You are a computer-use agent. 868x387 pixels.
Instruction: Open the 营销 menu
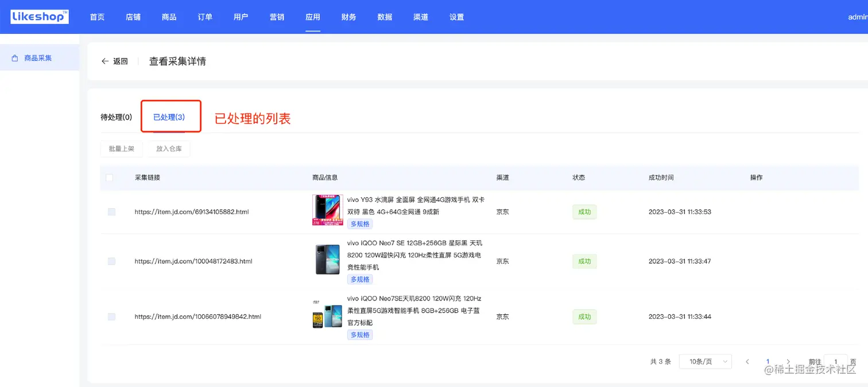tap(277, 17)
